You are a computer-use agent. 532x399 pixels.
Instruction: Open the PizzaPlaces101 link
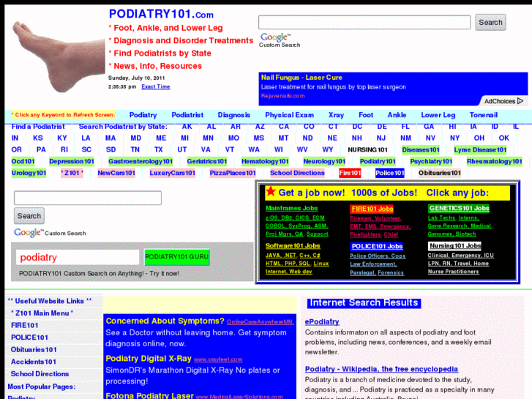(x=233, y=173)
